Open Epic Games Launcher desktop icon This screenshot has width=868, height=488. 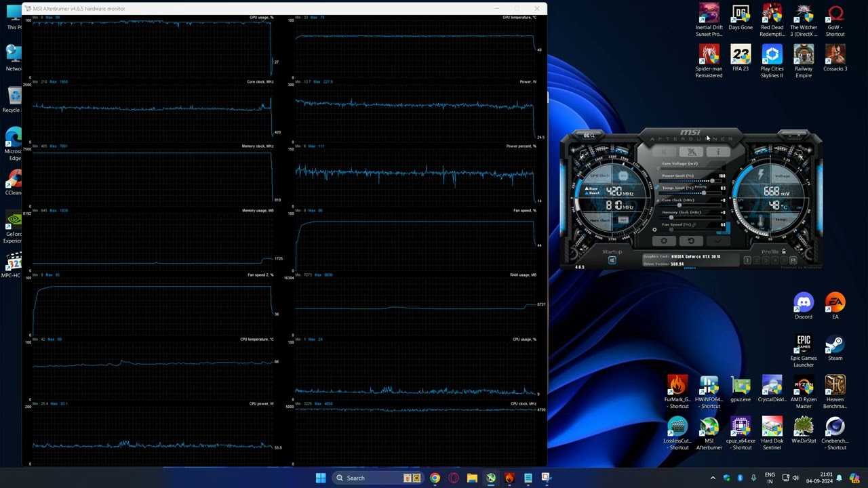[804, 351]
